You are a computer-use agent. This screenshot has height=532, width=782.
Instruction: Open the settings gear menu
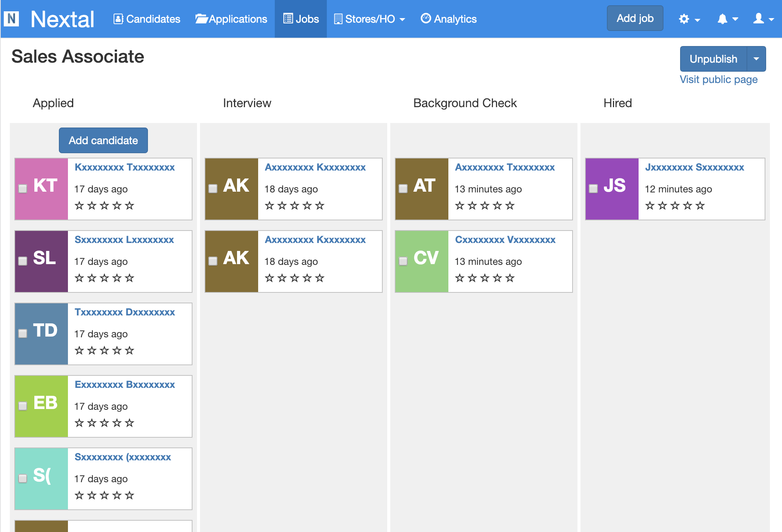[689, 19]
